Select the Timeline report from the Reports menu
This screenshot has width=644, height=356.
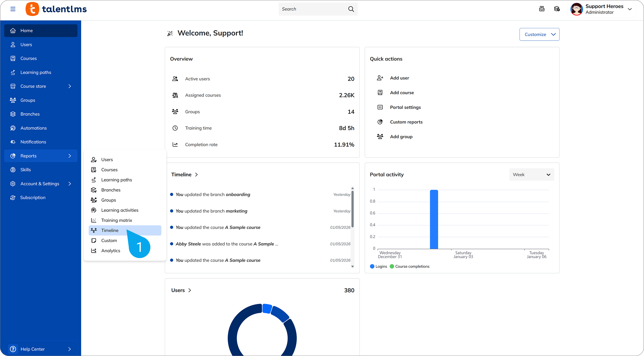(109, 230)
